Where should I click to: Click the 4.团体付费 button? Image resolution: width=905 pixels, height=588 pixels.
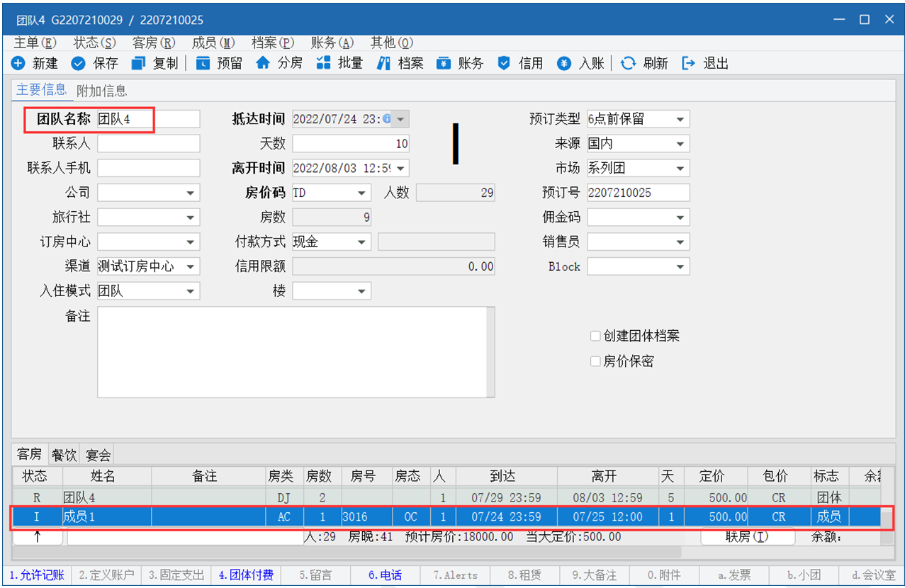(246, 575)
